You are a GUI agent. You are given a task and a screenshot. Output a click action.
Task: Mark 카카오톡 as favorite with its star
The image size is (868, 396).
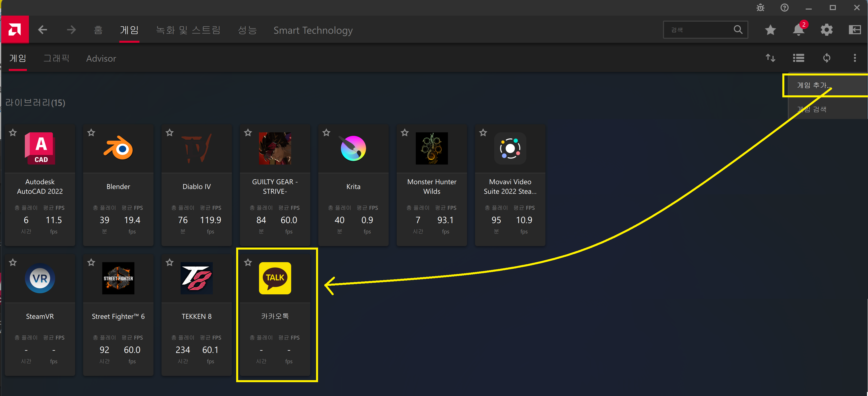tap(248, 262)
